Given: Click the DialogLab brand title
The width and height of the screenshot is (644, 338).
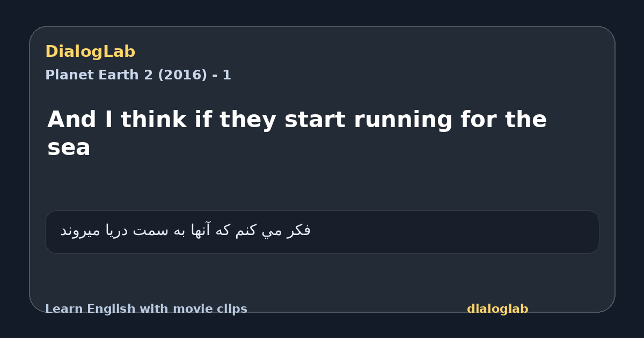Looking at the screenshot, I should tap(90, 52).
